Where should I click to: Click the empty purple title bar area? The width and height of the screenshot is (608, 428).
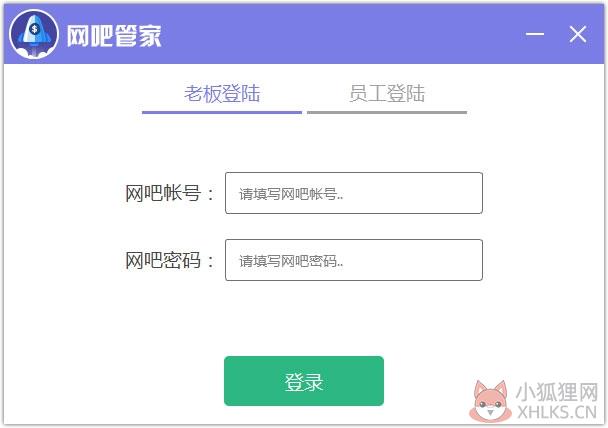[x=341, y=34]
